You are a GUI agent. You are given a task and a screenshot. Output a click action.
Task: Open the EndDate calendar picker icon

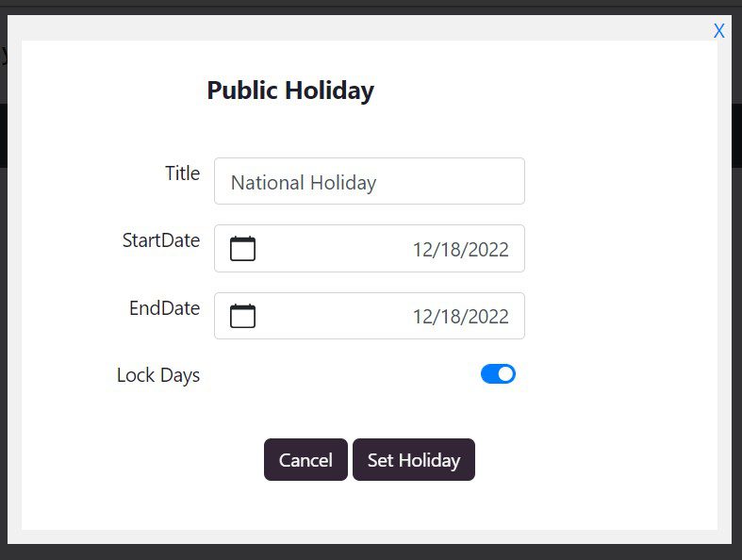(242, 316)
